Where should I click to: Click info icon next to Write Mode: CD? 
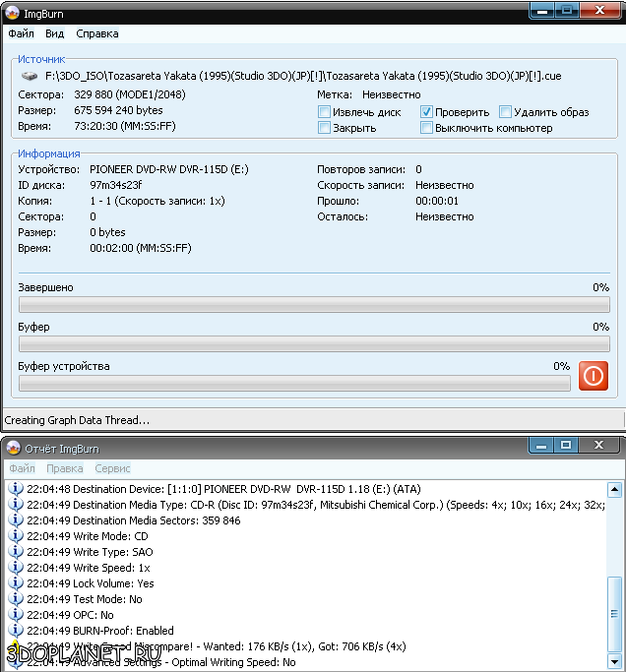coord(16,536)
